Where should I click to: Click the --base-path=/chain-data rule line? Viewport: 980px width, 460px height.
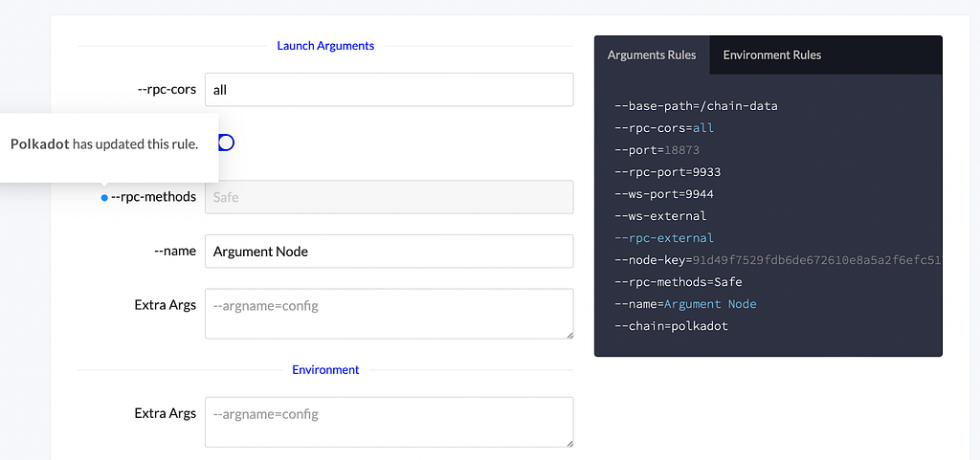point(696,106)
